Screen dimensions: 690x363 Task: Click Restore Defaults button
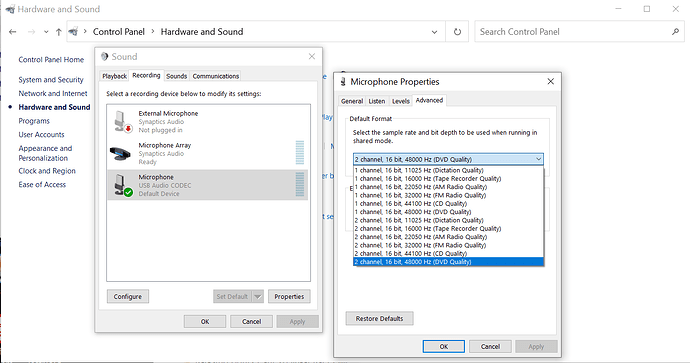click(x=379, y=319)
